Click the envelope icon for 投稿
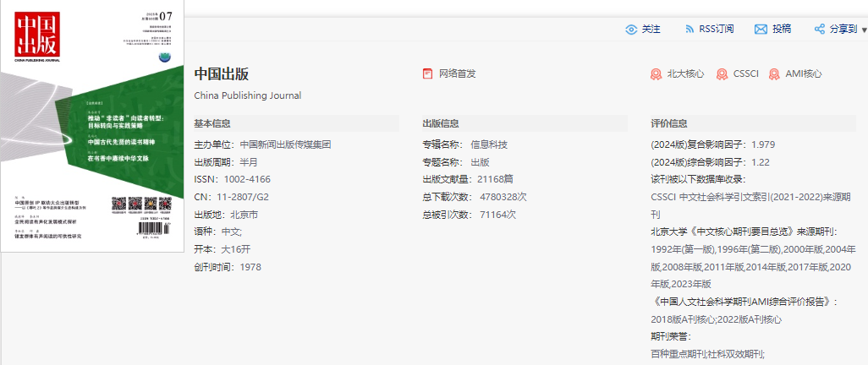This screenshot has height=365, width=868. [761, 29]
